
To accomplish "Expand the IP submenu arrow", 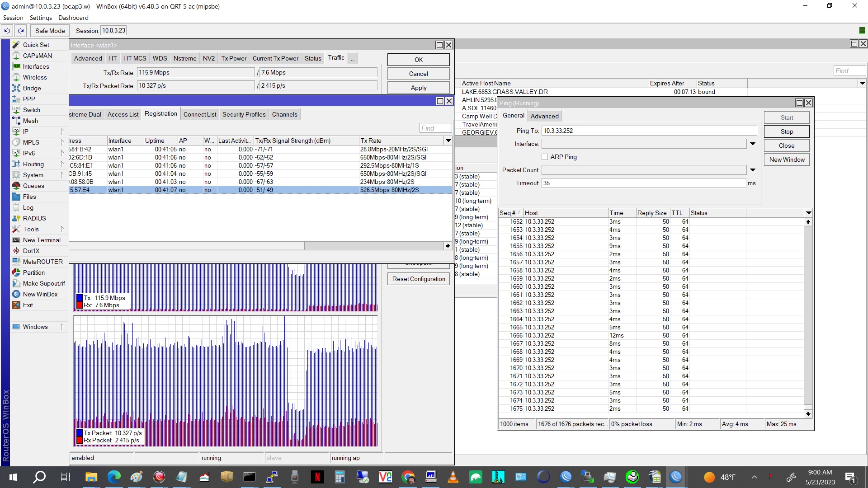I will pos(63,131).
